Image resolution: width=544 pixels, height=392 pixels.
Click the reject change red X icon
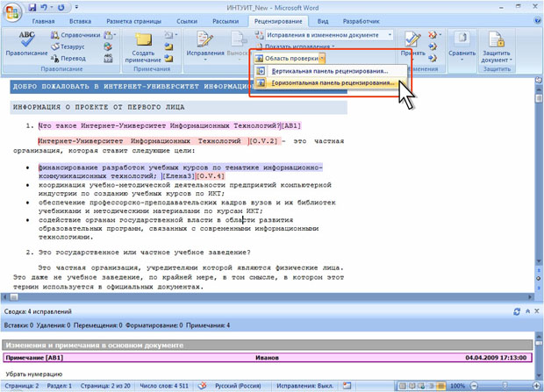coord(432,35)
